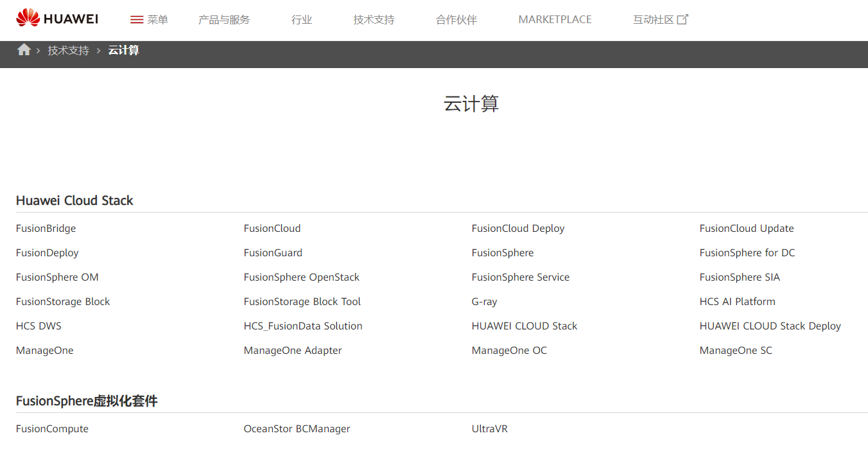This screenshot has height=465, width=868.
Task: Open 合作伙伴 menu
Action: [456, 20]
